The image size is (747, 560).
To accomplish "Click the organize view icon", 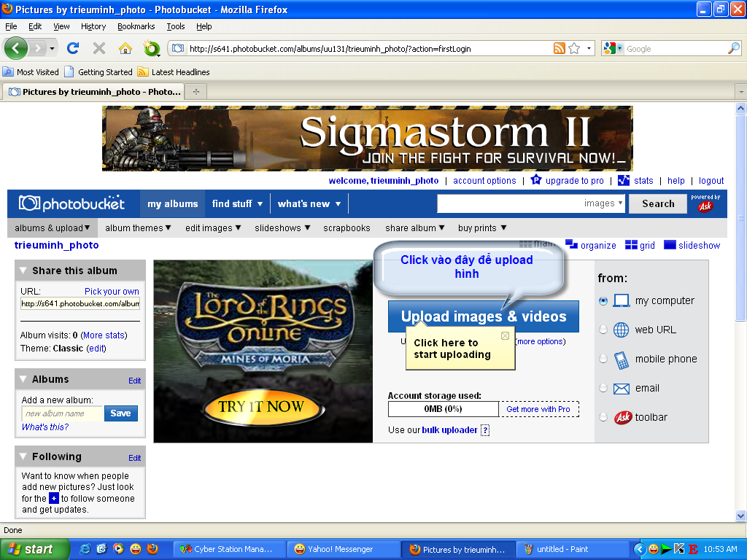I will [571, 244].
